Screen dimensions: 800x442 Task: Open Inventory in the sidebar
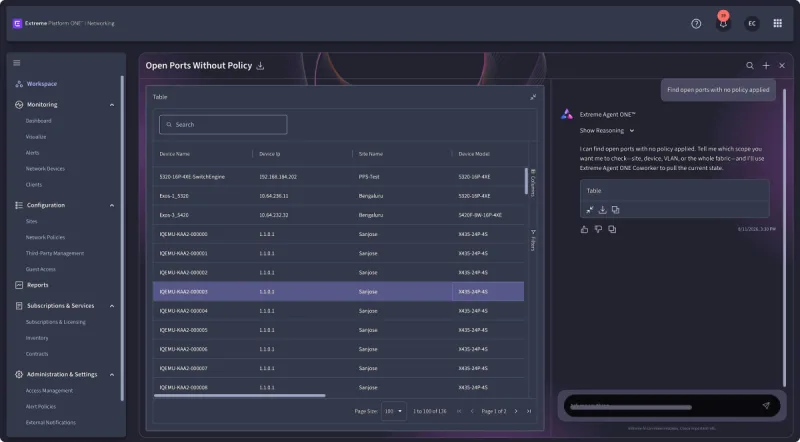tap(37, 338)
